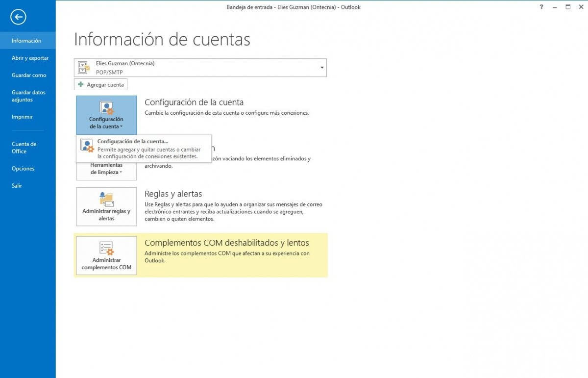Maximize the Outlook window

click(568, 7)
